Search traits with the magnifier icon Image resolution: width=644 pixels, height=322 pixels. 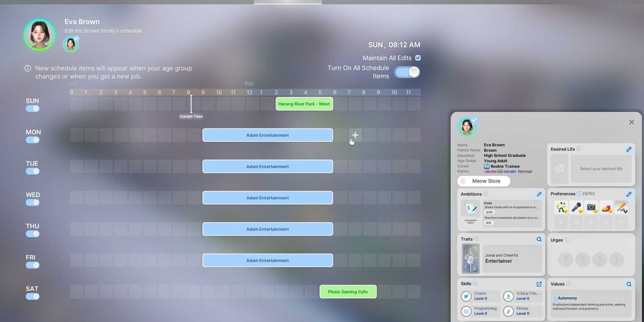539,239
